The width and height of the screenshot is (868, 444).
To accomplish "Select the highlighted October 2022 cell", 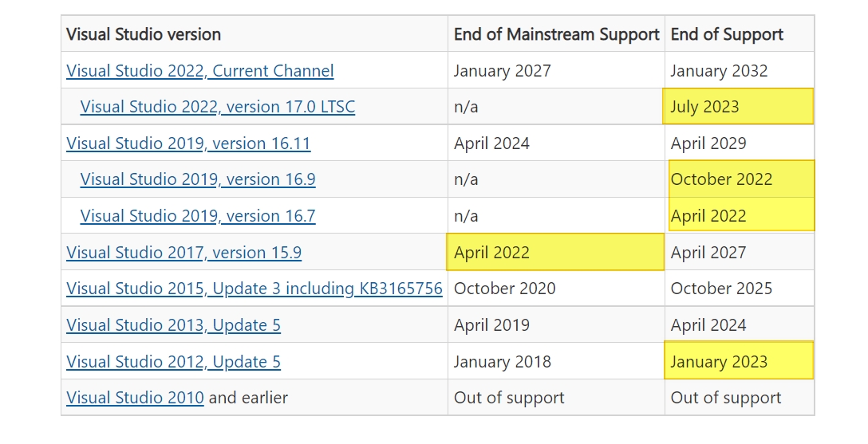I will (742, 179).
